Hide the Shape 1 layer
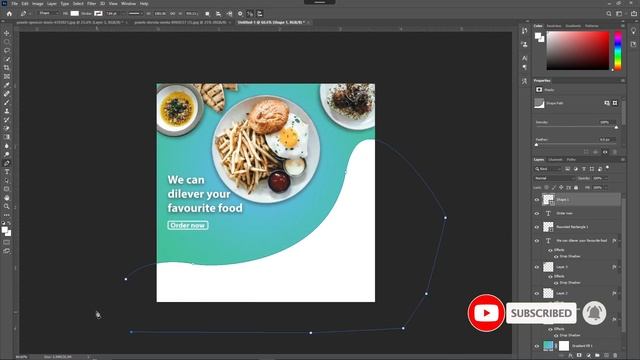The width and height of the screenshot is (640, 360). pyautogui.click(x=537, y=200)
